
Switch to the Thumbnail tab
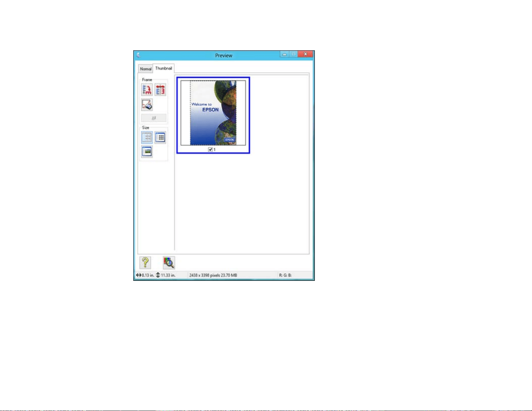(163, 68)
